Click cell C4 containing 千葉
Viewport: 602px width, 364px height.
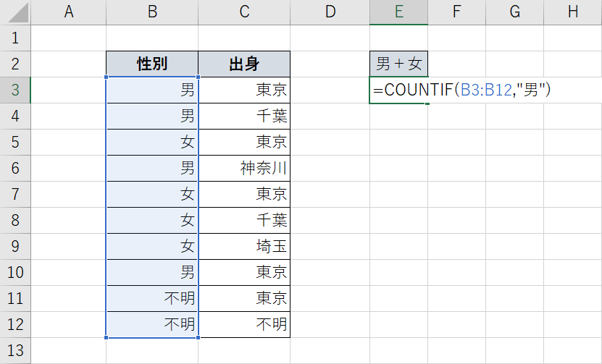click(244, 117)
